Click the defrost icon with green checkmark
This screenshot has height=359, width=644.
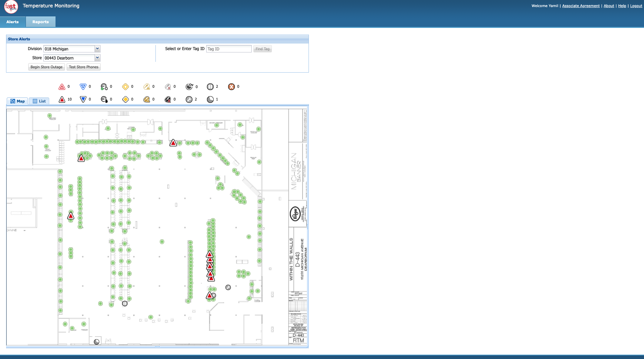pyautogui.click(x=104, y=87)
